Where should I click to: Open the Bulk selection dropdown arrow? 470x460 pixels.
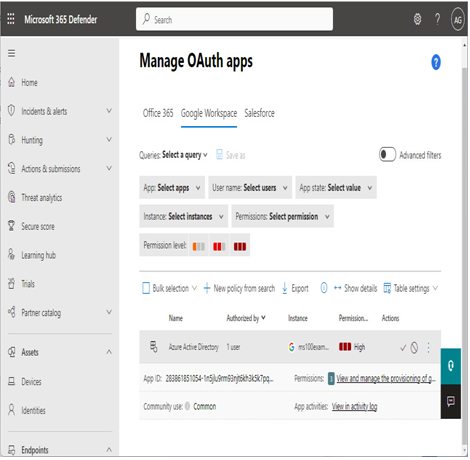194,288
